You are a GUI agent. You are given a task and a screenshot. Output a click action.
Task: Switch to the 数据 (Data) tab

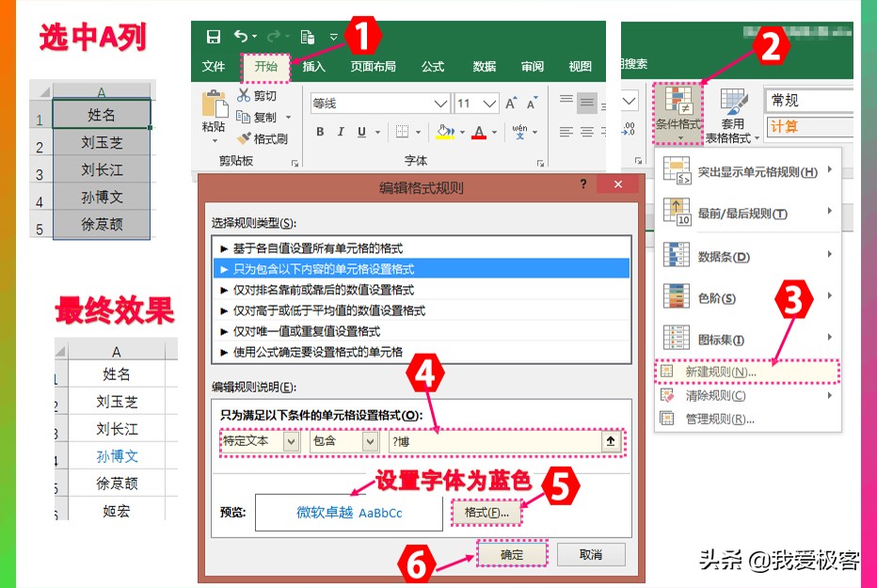pyautogui.click(x=485, y=67)
